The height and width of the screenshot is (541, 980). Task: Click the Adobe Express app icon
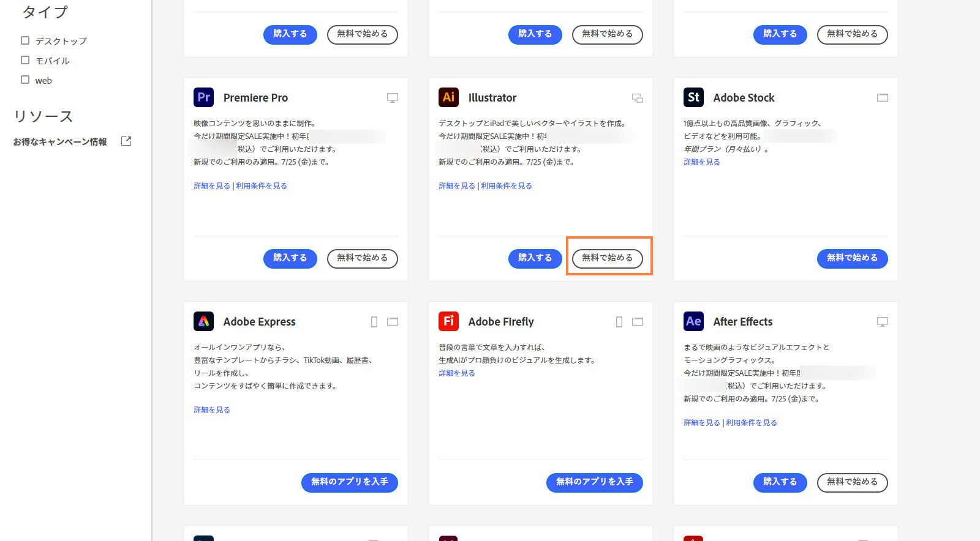203,321
